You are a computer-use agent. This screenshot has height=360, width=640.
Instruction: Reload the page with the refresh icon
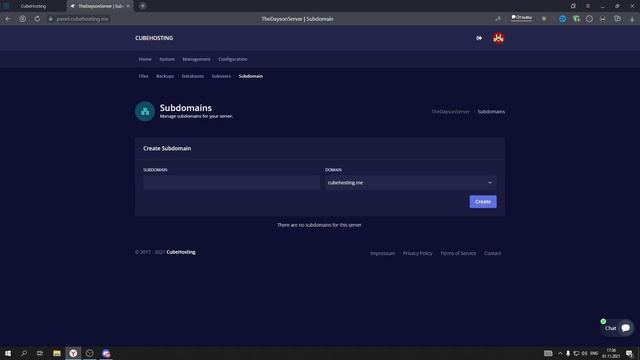[37, 19]
